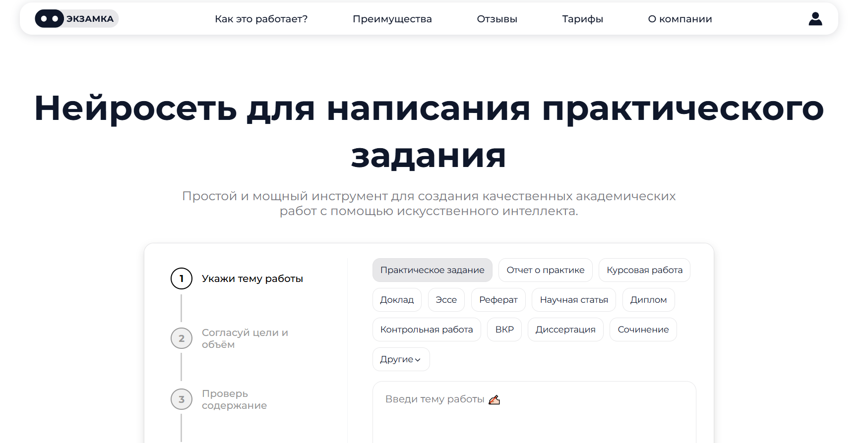This screenshot has width=868, height=443.
Task: Select Практическое задание work type
Action: tap(432, 270)
